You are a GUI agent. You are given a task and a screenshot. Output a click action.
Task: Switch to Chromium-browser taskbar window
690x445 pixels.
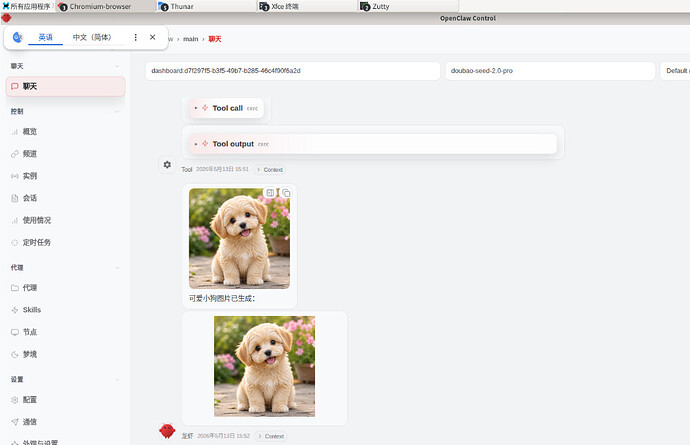(106, 7)
